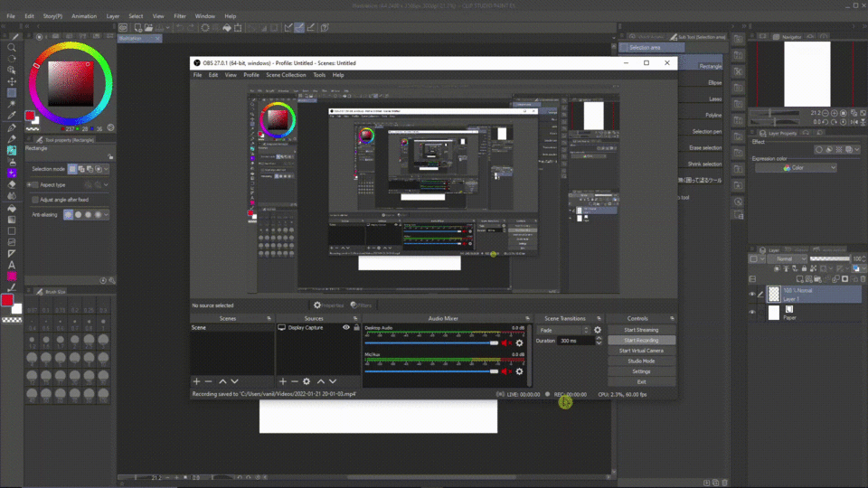This screenshot has height=488, width=868.
Task: Expand Anti-aliasing options arrow
Action: (107, 215)
